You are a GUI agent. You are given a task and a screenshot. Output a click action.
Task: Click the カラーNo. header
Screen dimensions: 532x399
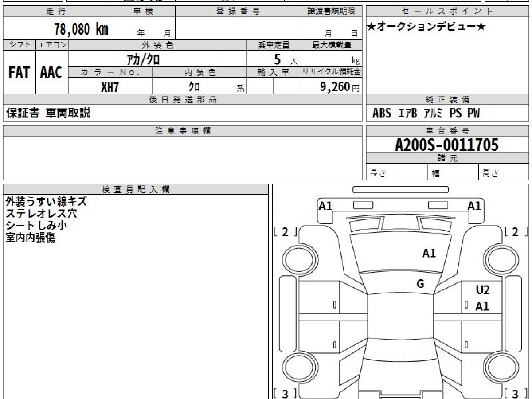(110, 72)
